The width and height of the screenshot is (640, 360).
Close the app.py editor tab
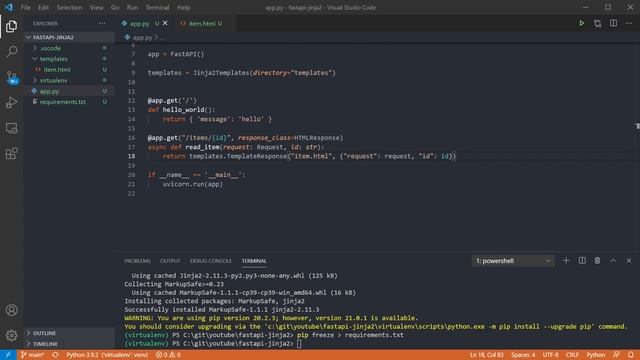165,23
